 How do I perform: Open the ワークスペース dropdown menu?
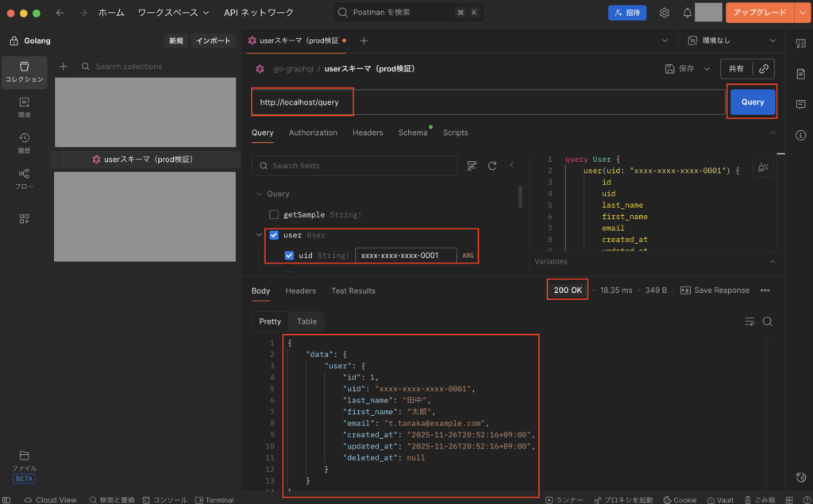pos(173,13)
